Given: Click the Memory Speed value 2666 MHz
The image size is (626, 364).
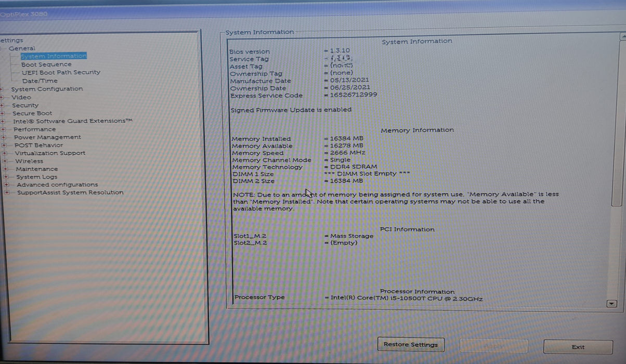Looking at the screenshot, I should coord(348,153).
